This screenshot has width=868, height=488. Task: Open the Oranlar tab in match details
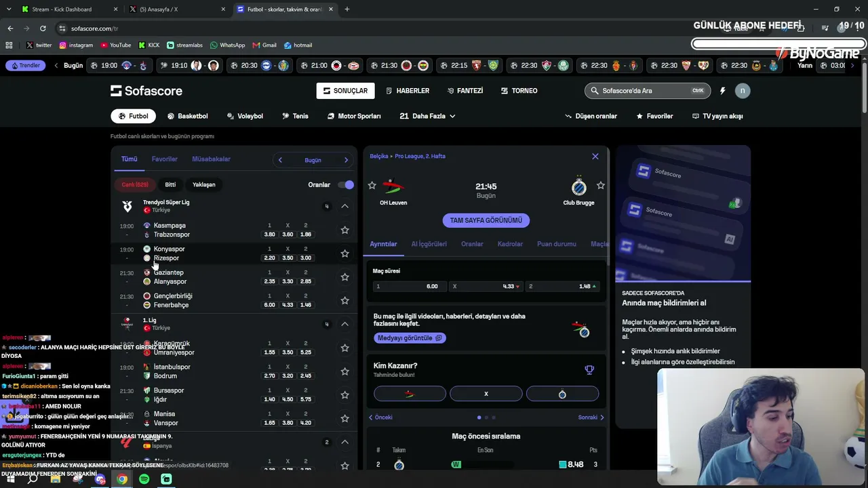[472, 244]
